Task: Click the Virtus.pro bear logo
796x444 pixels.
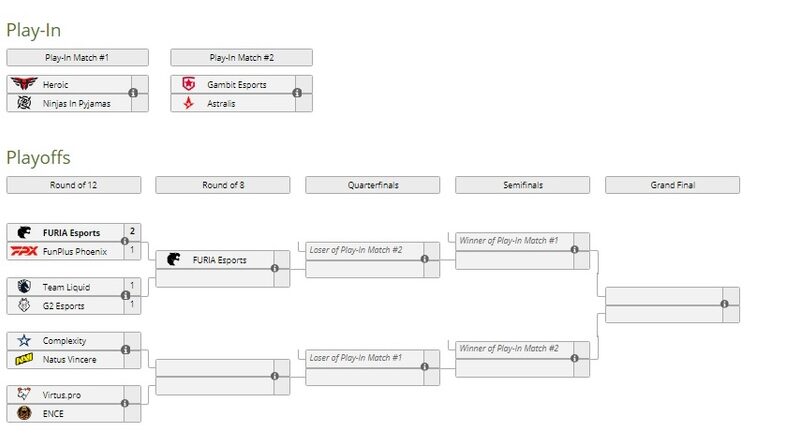Action: coord(23,395)
